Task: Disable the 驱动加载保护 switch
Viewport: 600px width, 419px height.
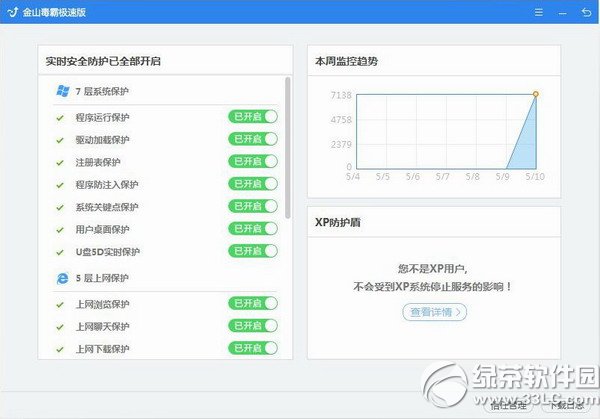Action: pos(253,139)
